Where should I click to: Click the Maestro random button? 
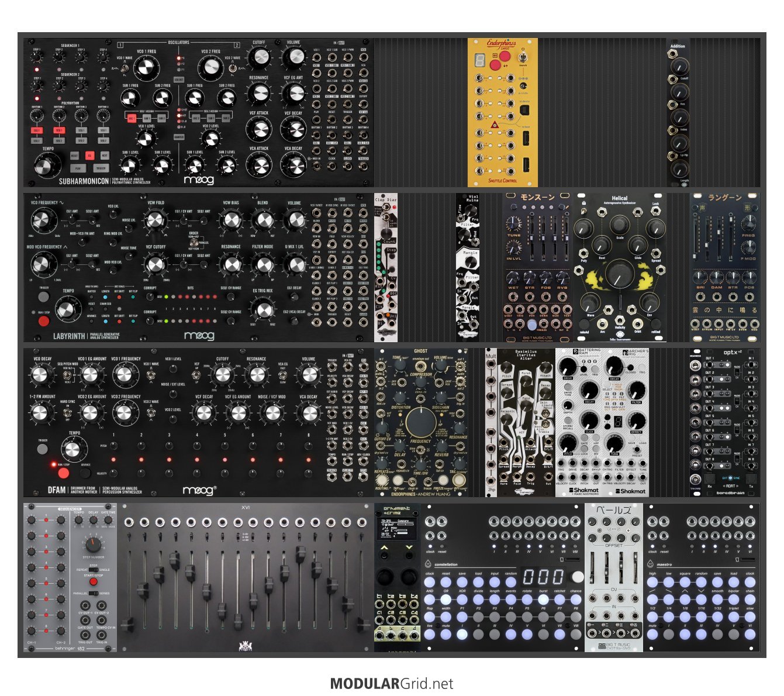pyautogui.click(x=701, y=582)
